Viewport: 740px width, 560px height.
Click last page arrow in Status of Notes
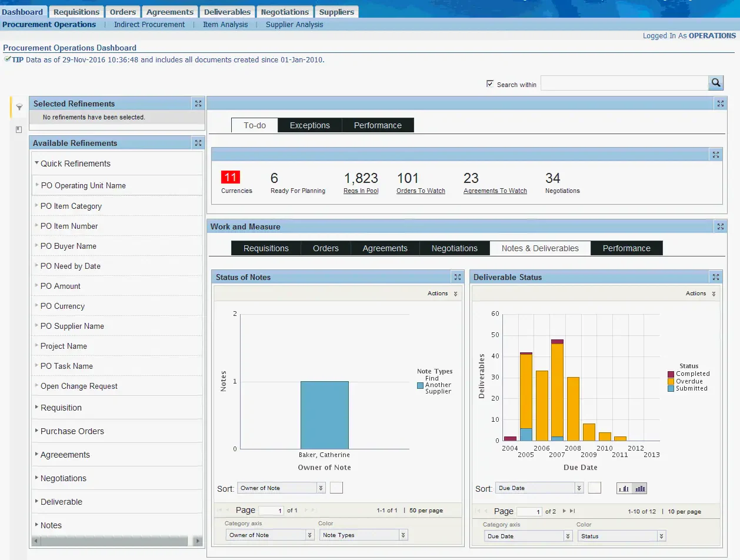[313, 510]
